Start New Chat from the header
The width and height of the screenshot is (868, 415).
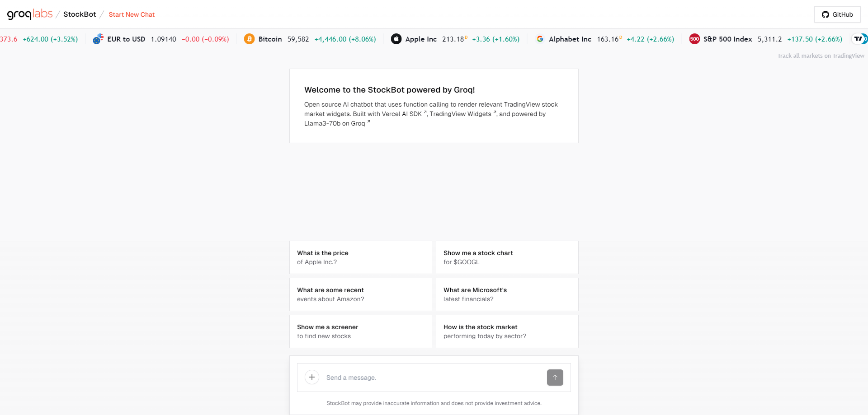132,14
